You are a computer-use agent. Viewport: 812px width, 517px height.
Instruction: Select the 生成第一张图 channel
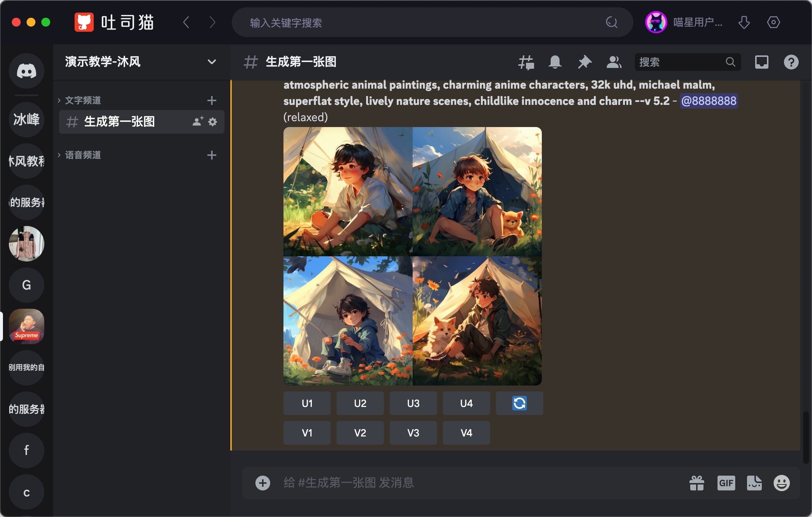[x=119, y=121]
